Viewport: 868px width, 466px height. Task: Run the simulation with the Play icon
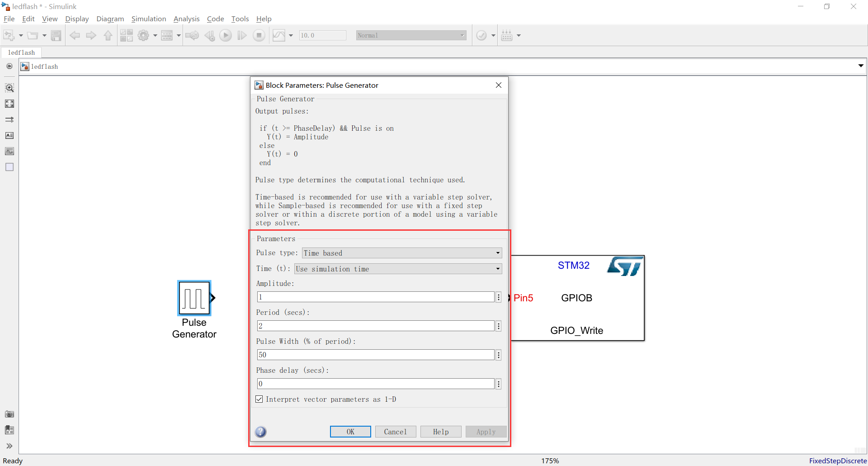(x=226, y=35)
